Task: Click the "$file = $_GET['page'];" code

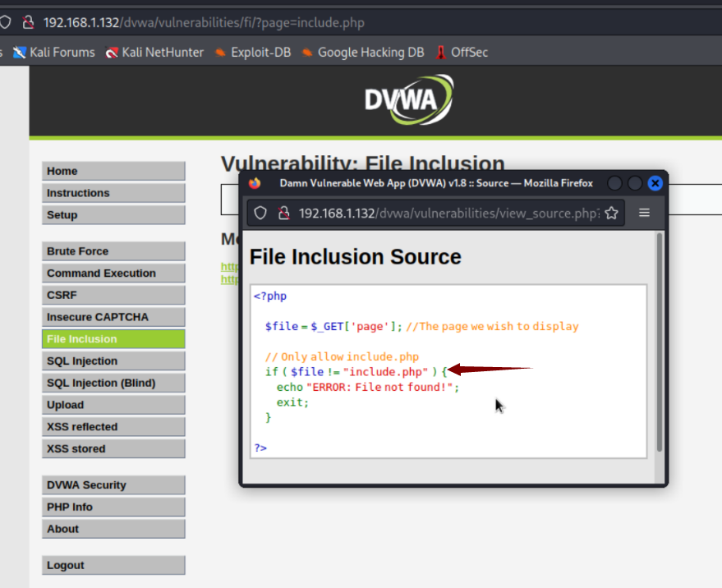Action: [333, 327]
